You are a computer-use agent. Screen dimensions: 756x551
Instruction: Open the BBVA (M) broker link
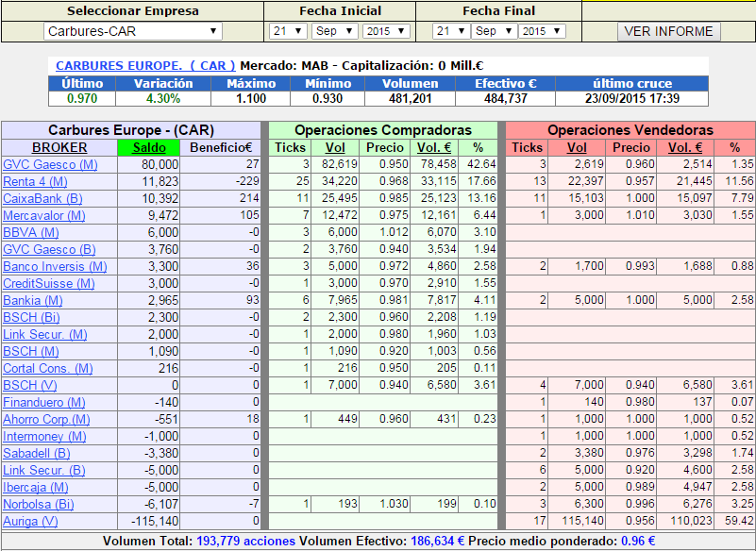pyautogui.click(x=31, y=232)
